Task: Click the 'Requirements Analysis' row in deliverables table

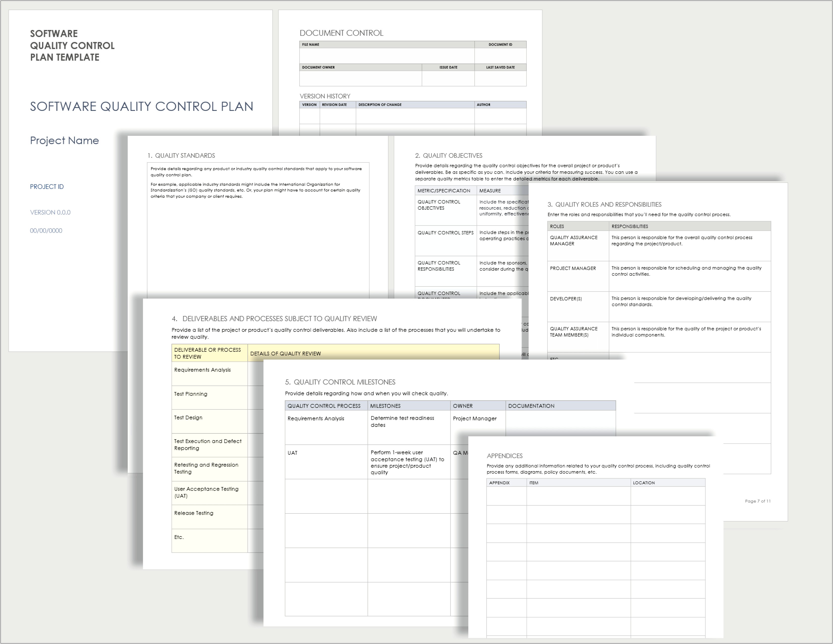Action: point(209,373)
